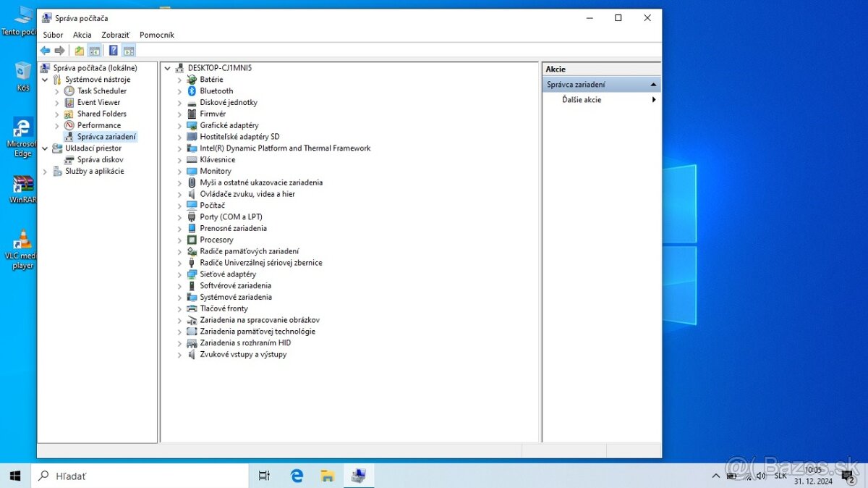Click the Tlačové fronty printer icon
The width and height of the screenshot is (868, 488).
[191, 308]
